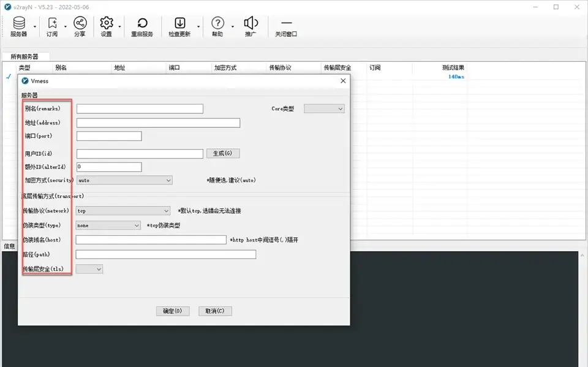Open the 伪装类型(type) none dropdown
Image resolution: width=588 pixels, height=367 pixels.
click(108, 225)
